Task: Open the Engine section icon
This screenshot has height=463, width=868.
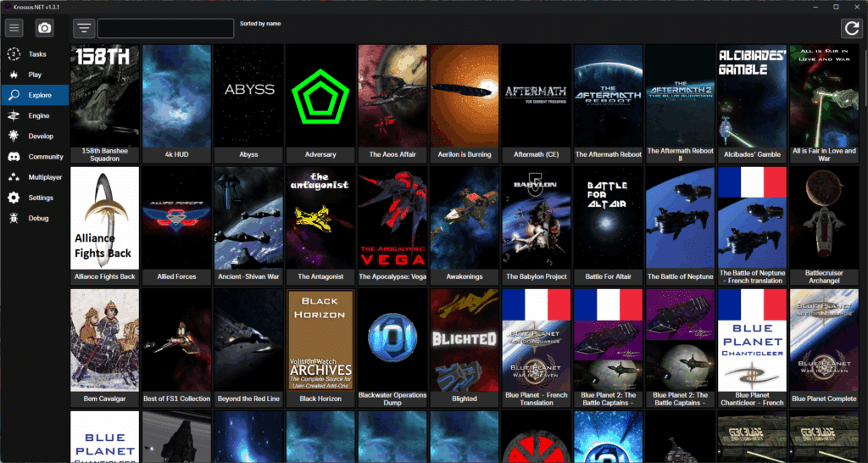Action: point(14,115)
